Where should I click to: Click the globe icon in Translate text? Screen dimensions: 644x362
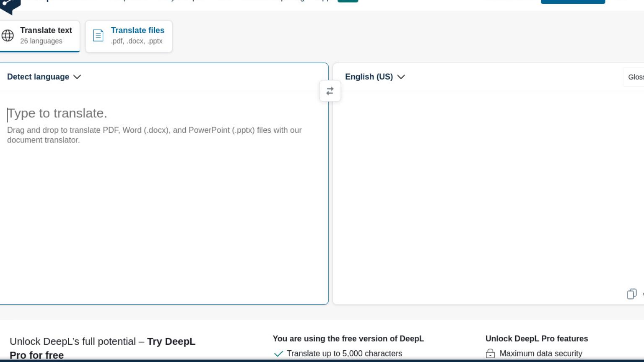pyautogui.click(x=8, y=36)
